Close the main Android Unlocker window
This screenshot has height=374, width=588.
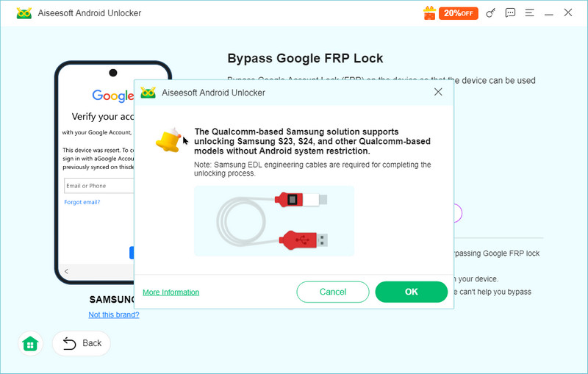tap(568, 13)
